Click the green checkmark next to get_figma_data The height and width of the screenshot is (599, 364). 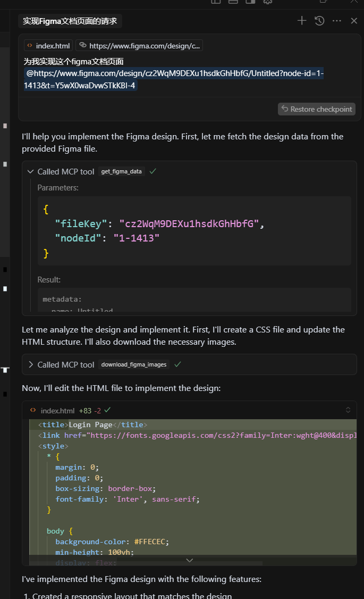tap(153, 171)
